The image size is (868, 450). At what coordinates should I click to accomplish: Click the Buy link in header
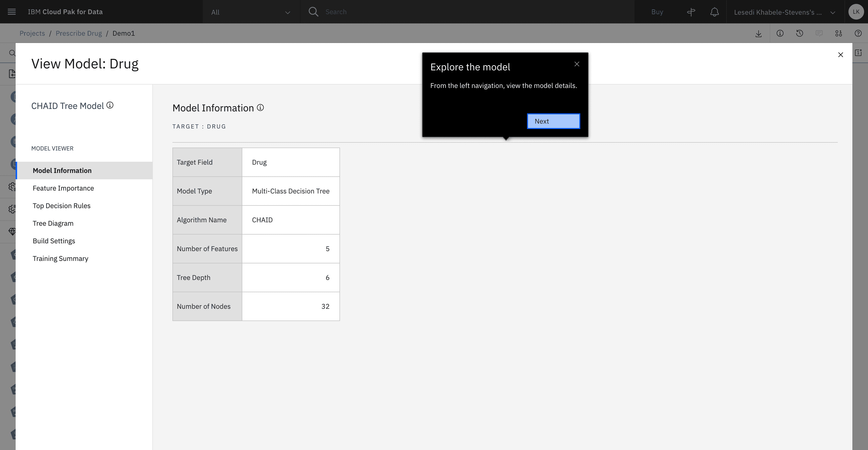tap(657, 12)
